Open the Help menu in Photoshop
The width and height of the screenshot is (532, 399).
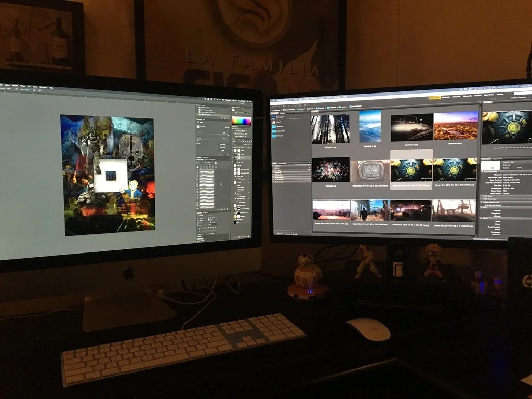pos(51,88)
